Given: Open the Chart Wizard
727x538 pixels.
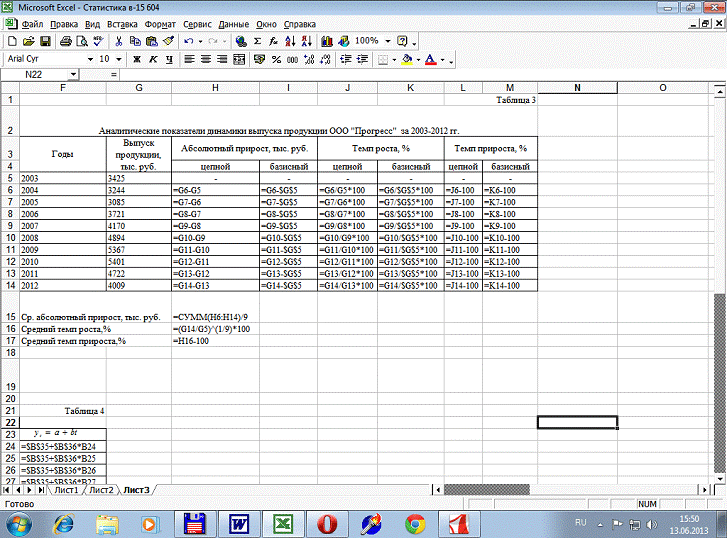Looking at the screenshot, I should click(x=327, y=41).
